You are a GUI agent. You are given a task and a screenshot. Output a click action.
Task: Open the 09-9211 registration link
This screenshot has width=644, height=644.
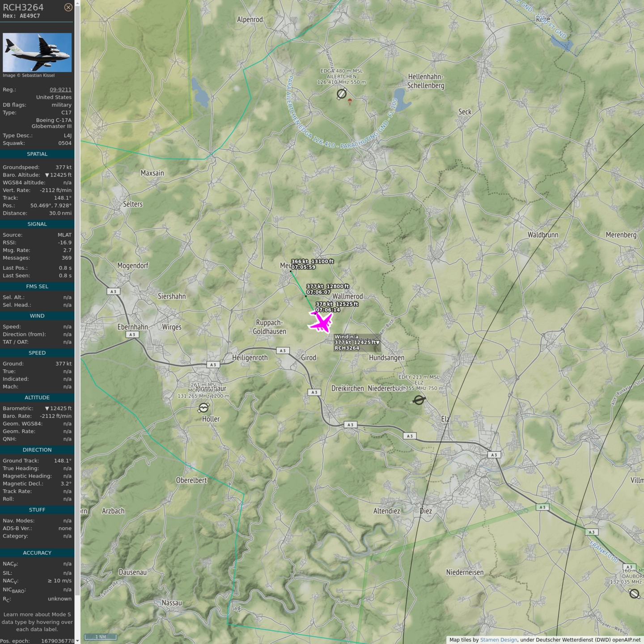[x=60, y=89]
